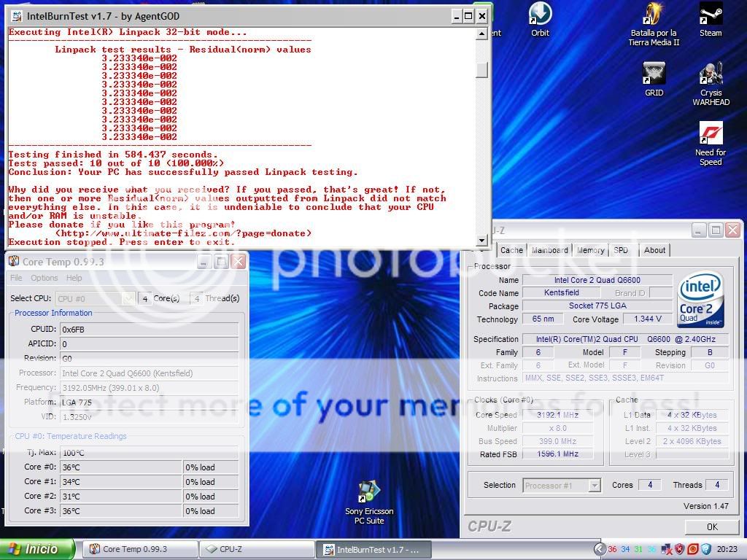Open the Select CPU dropdown in Core Temp
747x560 pixels.
point(96,298)
